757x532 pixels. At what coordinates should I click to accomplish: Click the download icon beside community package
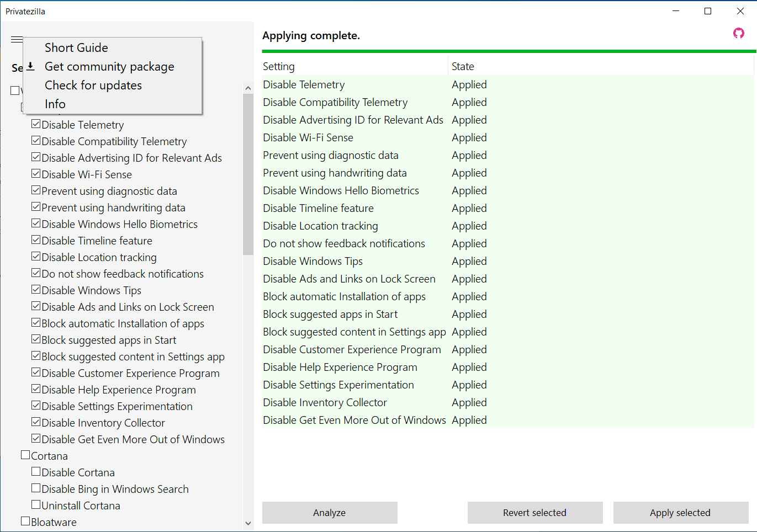[31, 67]
